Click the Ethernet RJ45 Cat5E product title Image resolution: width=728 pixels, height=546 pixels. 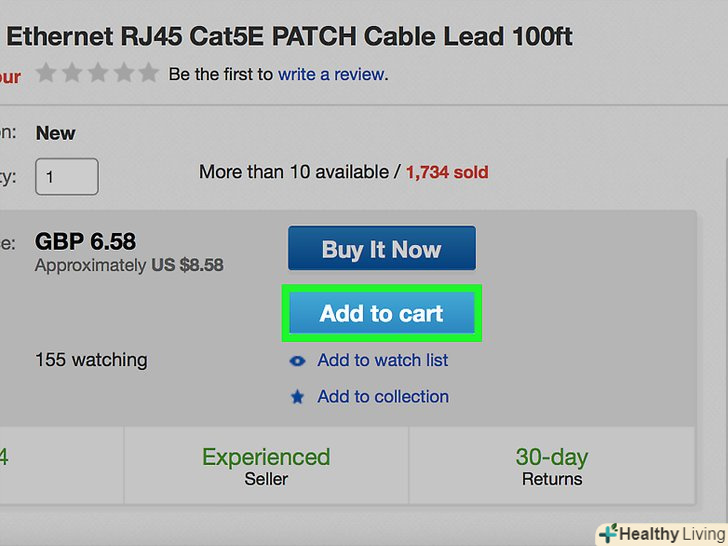click(x=290, y=37)
